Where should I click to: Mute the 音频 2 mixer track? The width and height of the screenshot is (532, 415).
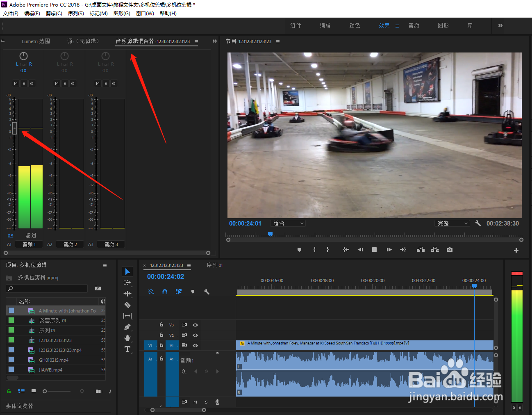[x=57, y=83]
